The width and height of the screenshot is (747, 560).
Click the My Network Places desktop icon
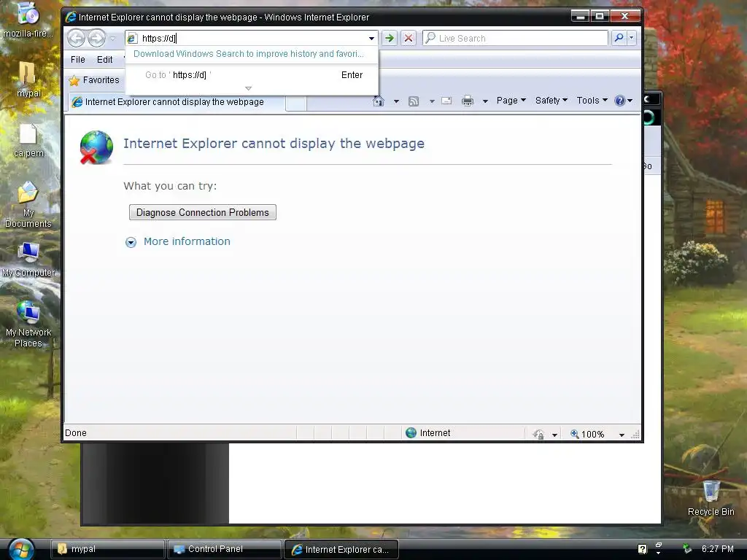click(x=28, y=324)
